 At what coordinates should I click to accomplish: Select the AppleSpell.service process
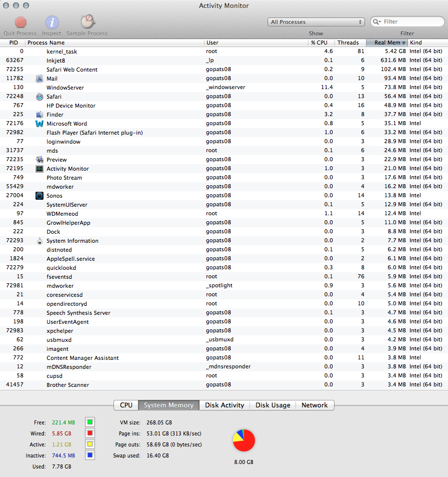click(224, 259)
